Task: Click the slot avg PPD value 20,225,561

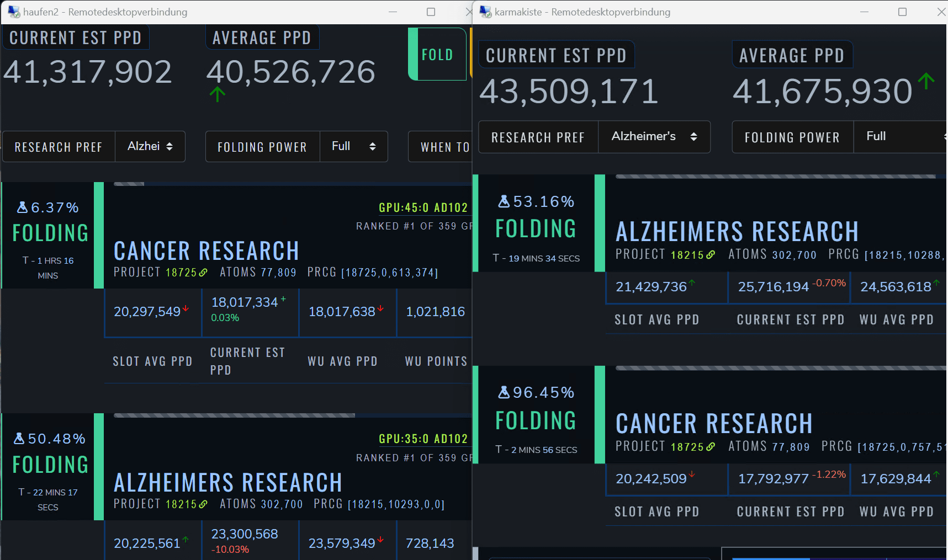Action: [147, 543]
